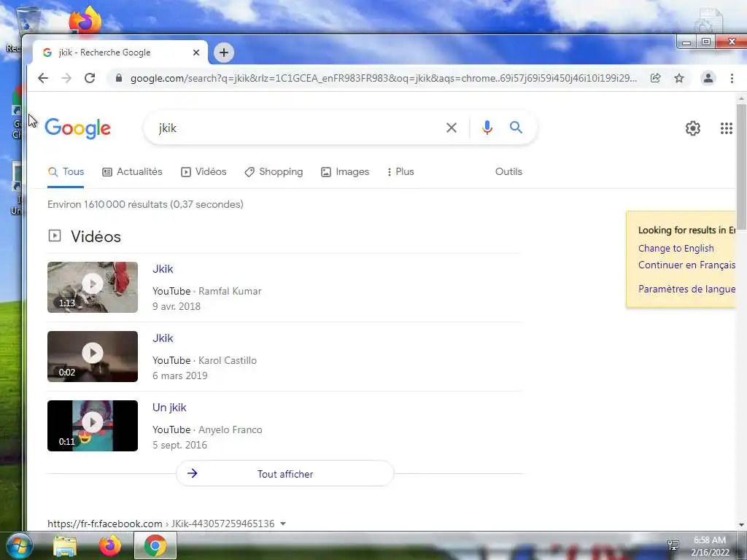747x560 pixels.
Task: Choose Change to English
Action: click(x=676, y=249)
